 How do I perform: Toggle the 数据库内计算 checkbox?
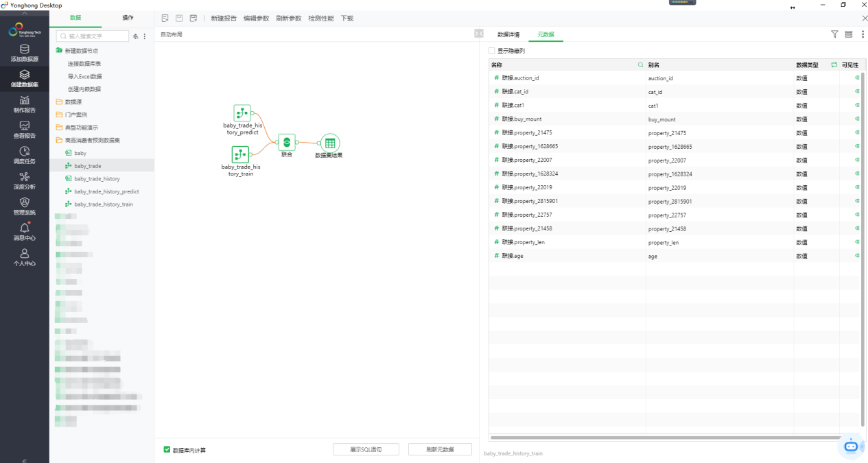pos(167,449)
